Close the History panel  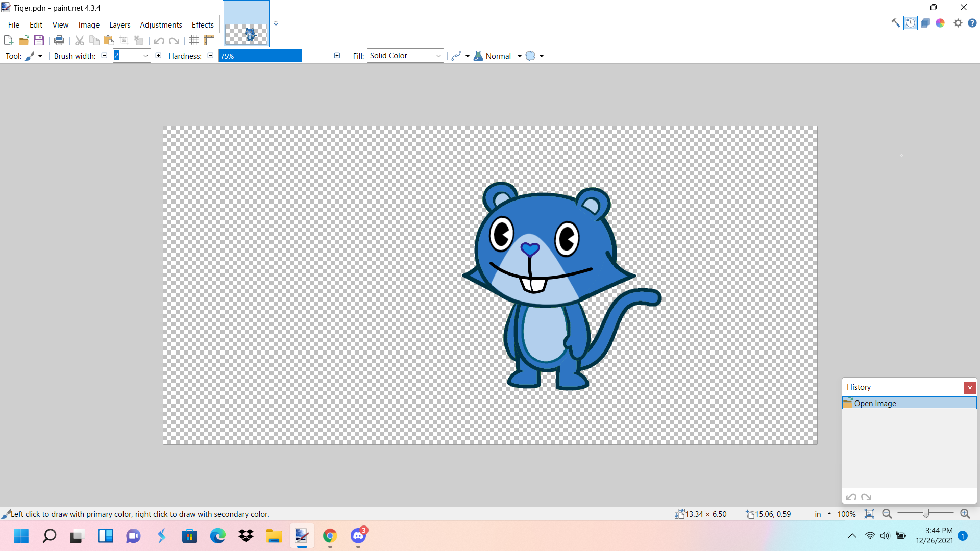point(970,388)
